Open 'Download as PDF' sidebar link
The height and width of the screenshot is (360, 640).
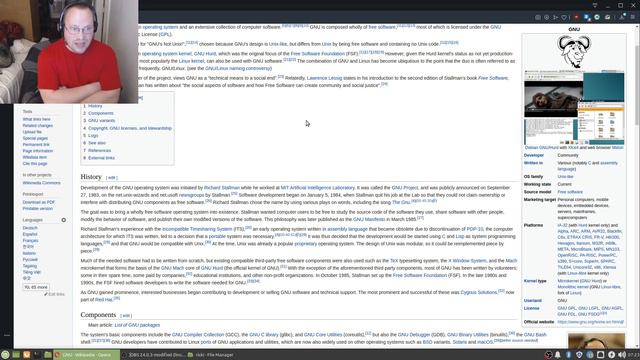pos(39,202)
